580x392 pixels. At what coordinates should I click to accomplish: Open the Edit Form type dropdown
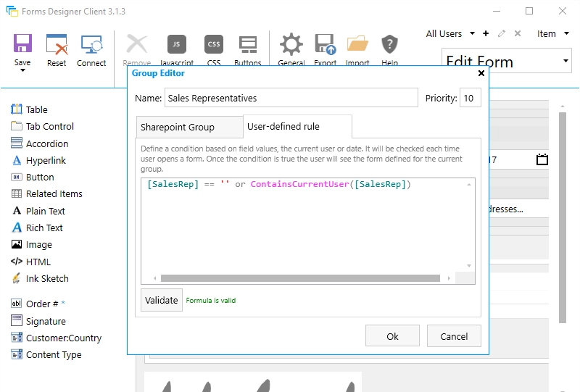pos(565,62)
